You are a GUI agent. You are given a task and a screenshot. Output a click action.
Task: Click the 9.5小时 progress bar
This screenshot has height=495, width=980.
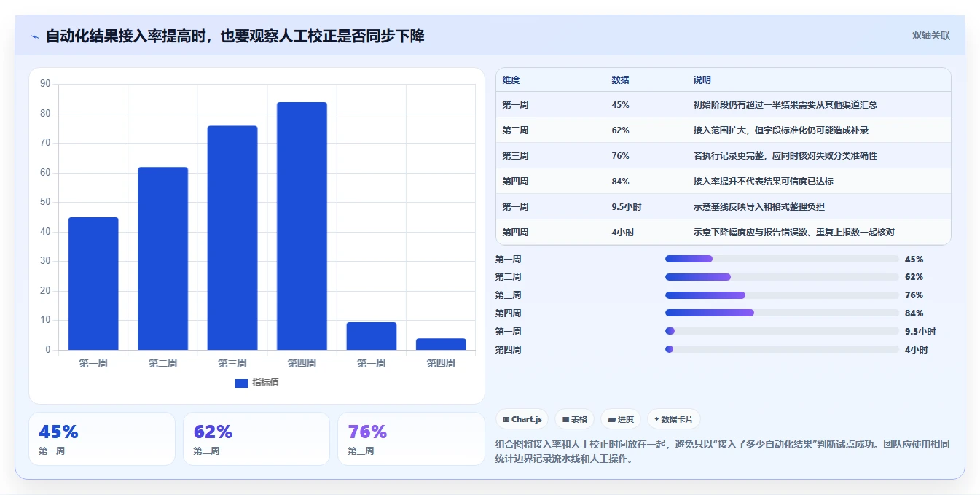782,331
